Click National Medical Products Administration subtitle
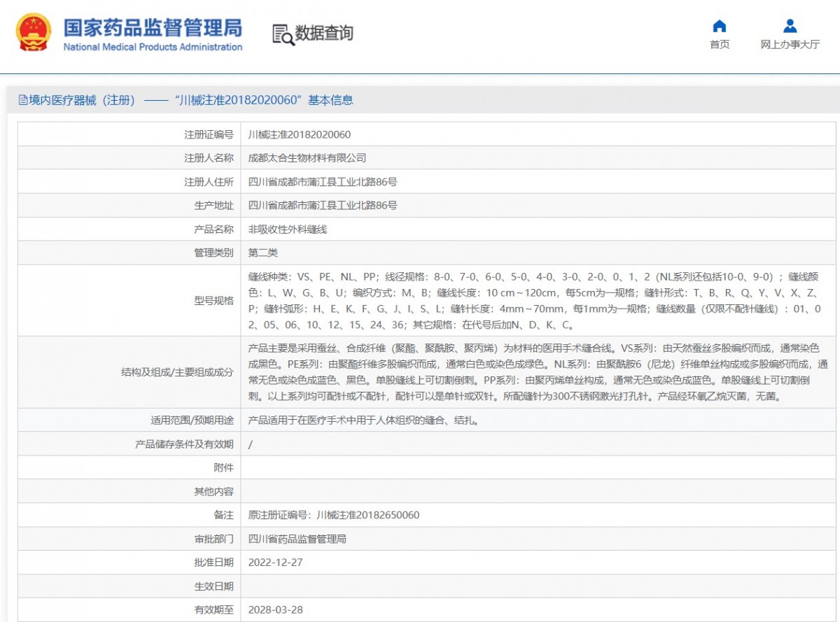The image size is (840, 622). (153, 47)
